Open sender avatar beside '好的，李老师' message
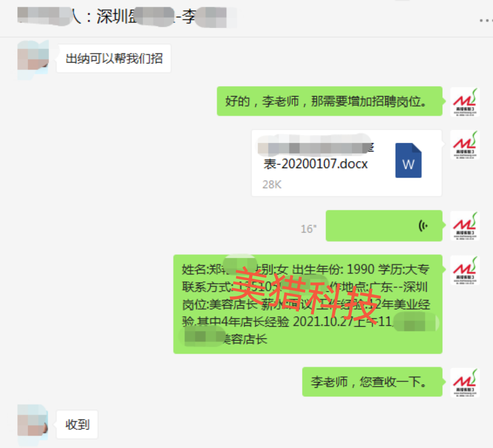493x448 pixels. pyautogui.click(x=465, y=102)
